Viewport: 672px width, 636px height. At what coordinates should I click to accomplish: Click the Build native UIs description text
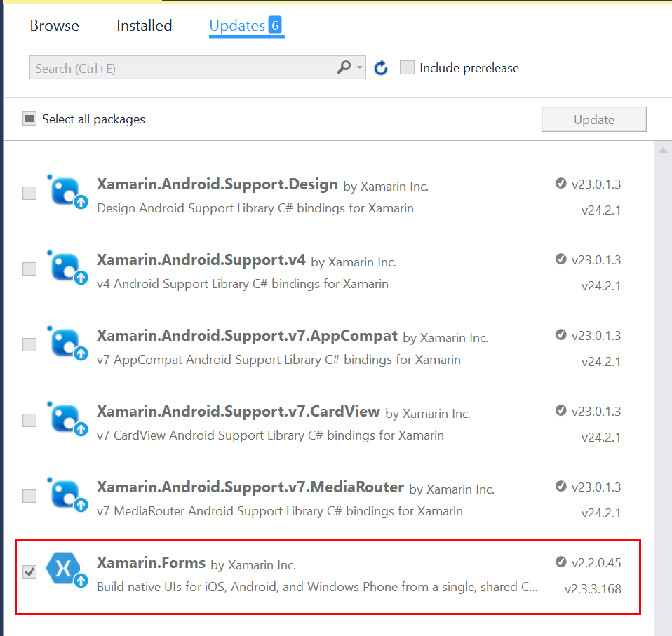tap(317, 587)
